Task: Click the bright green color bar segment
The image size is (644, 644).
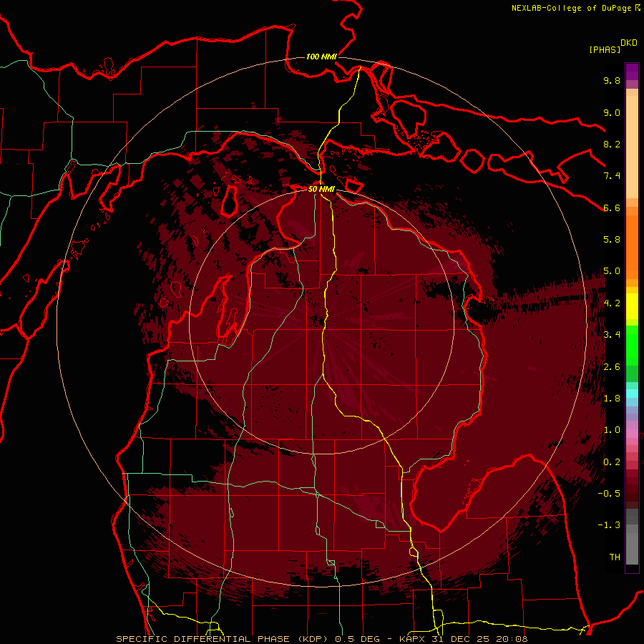Action: [x=632, y=346]
